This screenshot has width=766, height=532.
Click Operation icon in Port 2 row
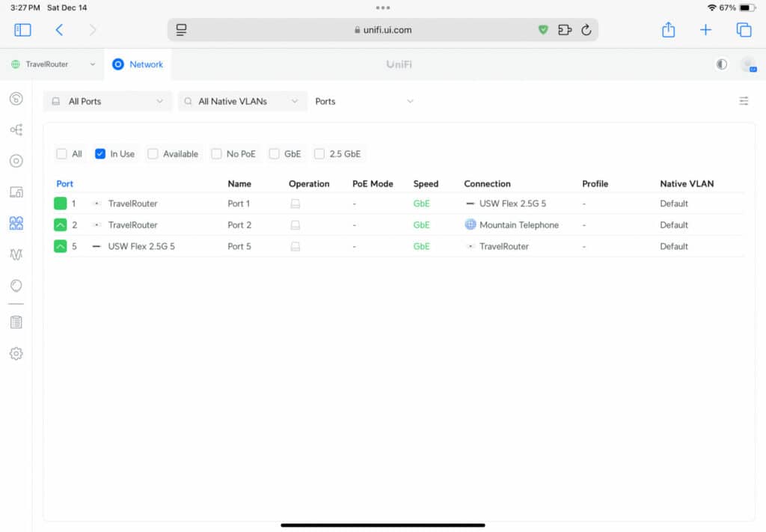coord(295,225)
